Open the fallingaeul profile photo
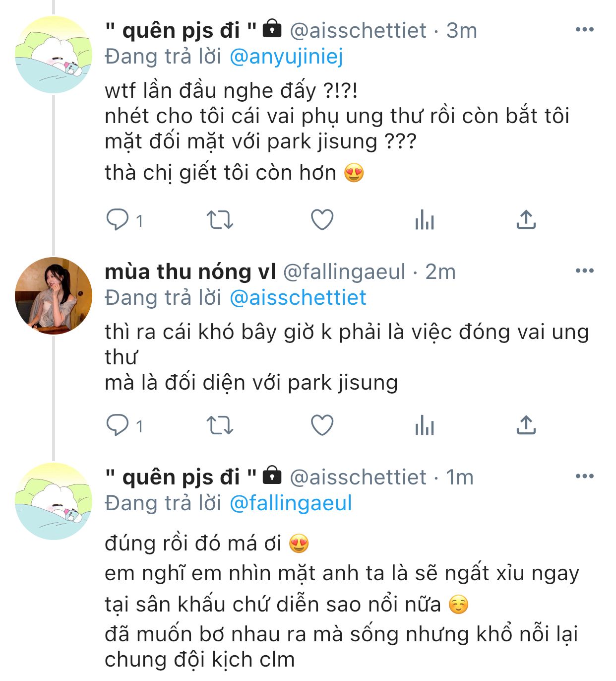This screenshot has width=616, height=681. tap(54, 296)
